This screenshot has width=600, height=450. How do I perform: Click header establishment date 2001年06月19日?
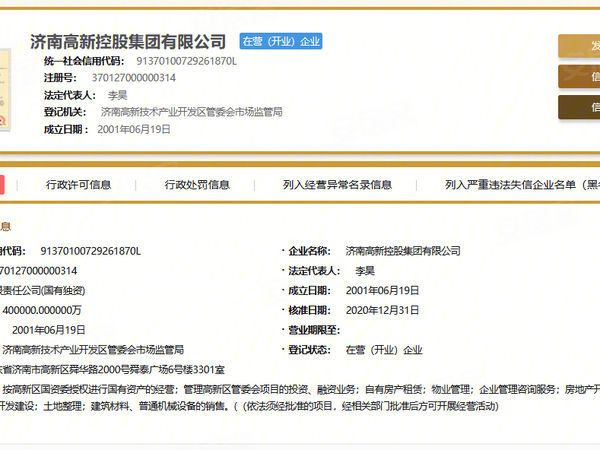[134, 129]
